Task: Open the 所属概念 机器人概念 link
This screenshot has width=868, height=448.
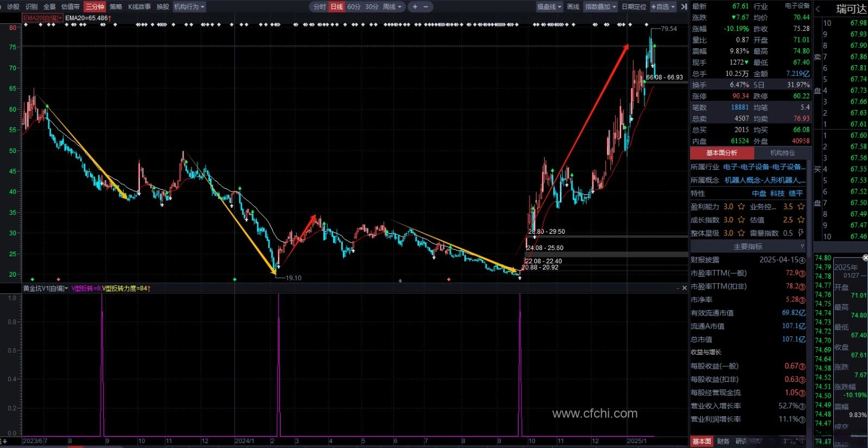Action: click(765, 180)
